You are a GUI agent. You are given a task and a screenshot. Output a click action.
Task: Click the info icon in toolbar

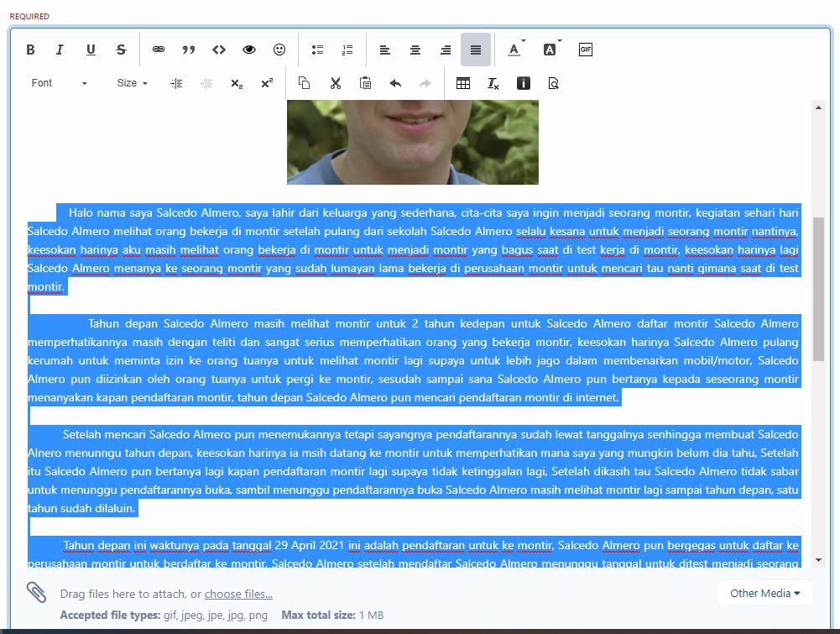coord(524,83)
